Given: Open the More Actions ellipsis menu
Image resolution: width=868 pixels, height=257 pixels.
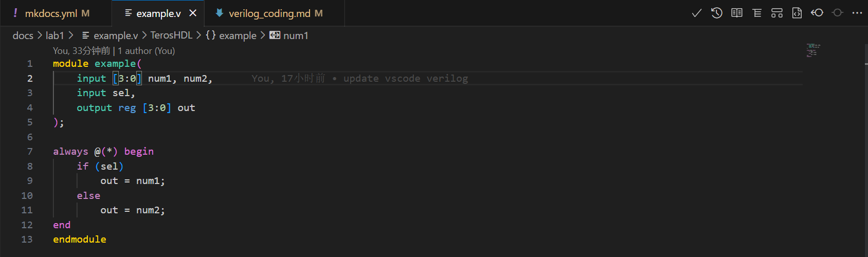Looking at the screenshot, I should tap(857, 13).
